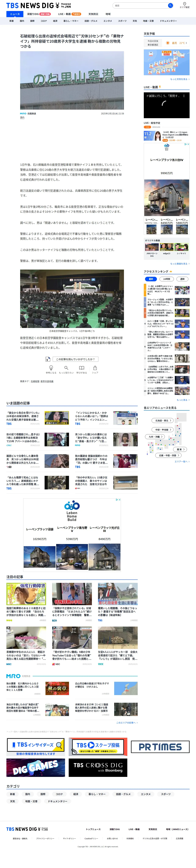Expand Tokyo weather forecast chevron showing 22°C
Viewport: 196px width, 868px height.
pyautogui.click(x=186, y=43)
